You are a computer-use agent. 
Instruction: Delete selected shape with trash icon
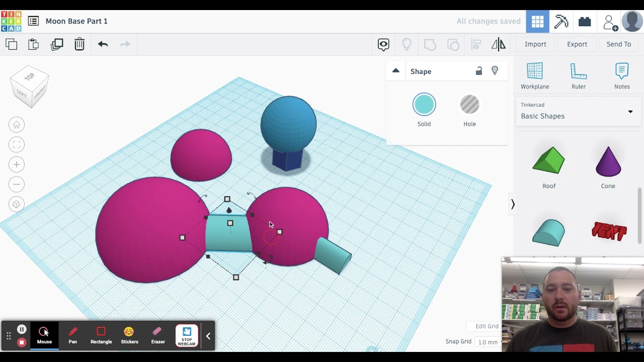pos(79,44)
